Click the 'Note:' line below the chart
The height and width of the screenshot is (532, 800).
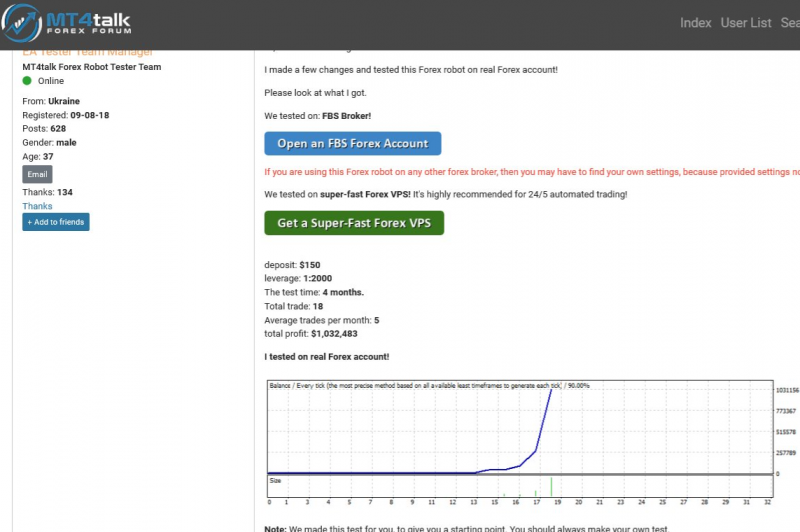[x=466, y=528]
